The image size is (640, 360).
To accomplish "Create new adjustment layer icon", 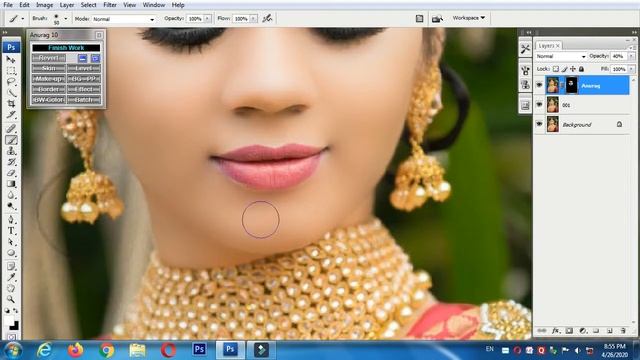I will [x=583, y=331].
